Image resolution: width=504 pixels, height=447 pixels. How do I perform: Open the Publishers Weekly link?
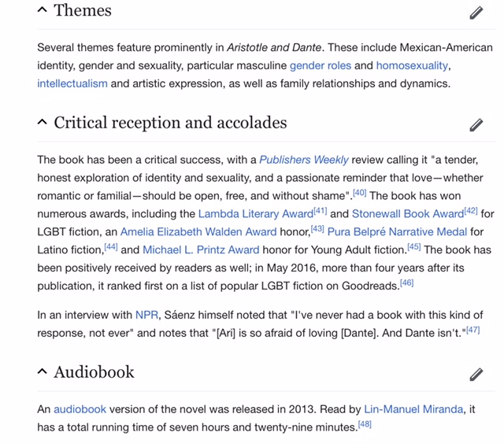[x=304, y=160]
